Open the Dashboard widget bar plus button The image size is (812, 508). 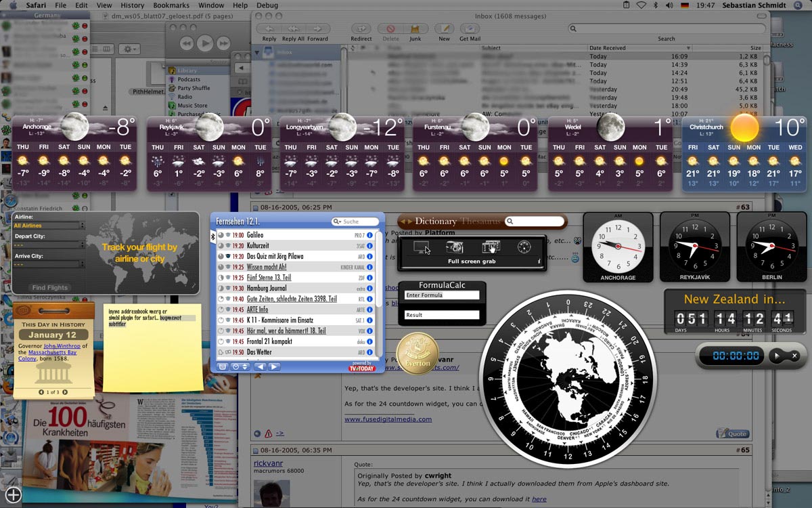pos(14,494)
